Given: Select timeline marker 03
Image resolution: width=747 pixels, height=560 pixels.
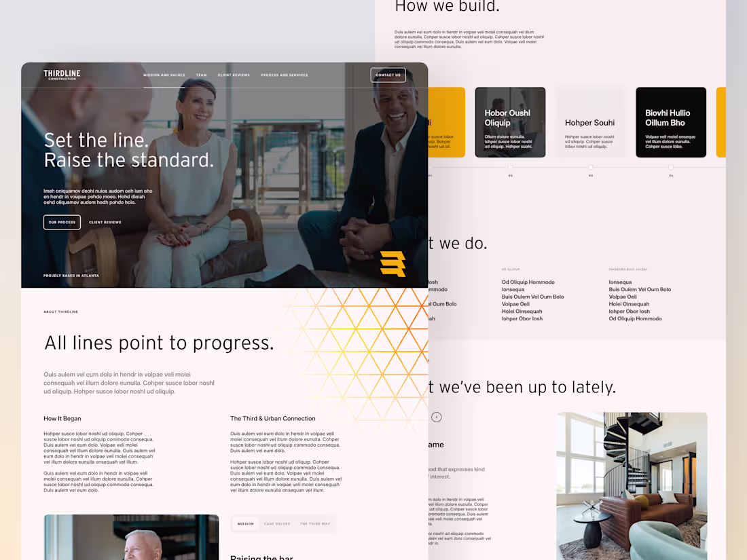Looking at the screenshot, I should click(590, 167).
